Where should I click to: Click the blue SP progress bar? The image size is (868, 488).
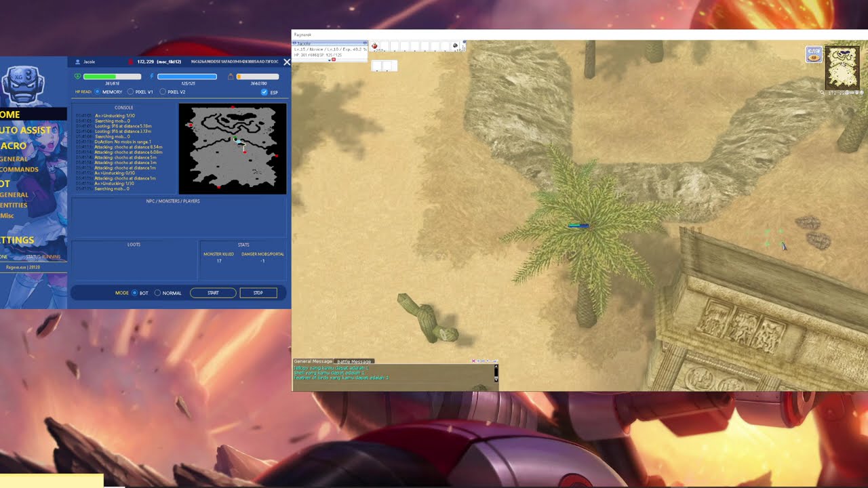(187, 77)
